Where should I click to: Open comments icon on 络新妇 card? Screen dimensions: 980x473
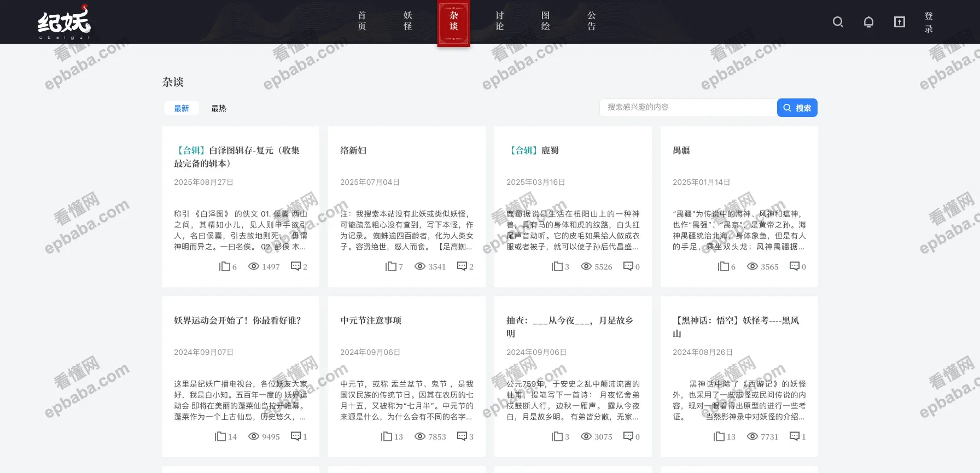[x=462, y=266]
